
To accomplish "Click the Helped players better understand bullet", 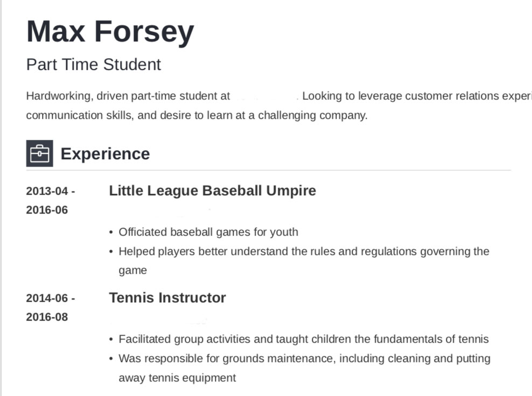I will click(x=304, y=251).
